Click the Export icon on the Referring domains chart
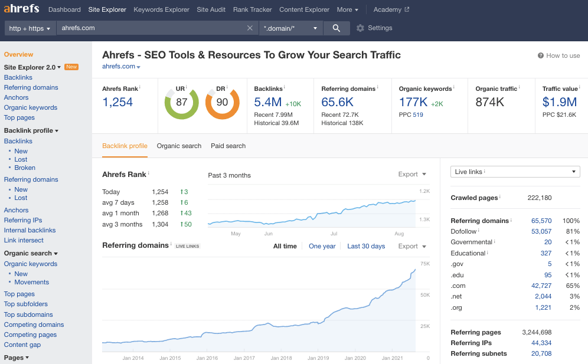 [423, 246]
